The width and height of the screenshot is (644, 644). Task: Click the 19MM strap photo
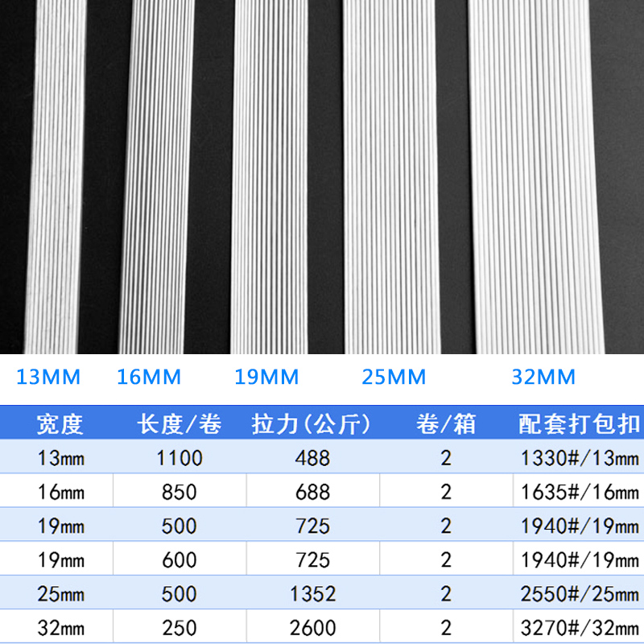(x=269, y=176)
